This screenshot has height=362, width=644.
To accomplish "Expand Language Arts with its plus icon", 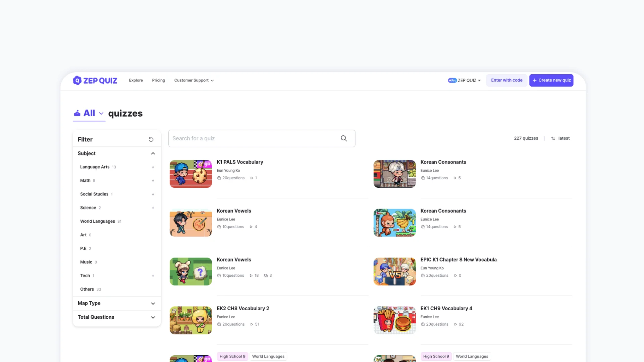I will point(153,167).
